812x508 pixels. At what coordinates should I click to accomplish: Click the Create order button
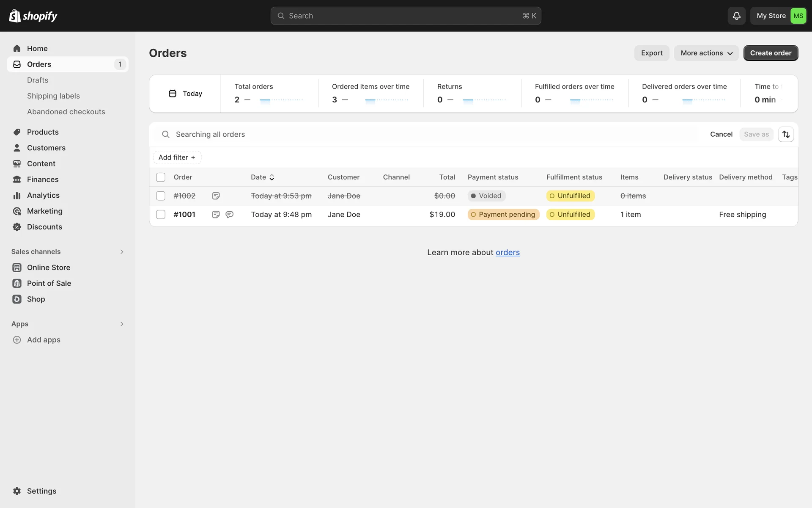(x=771, y=53)
